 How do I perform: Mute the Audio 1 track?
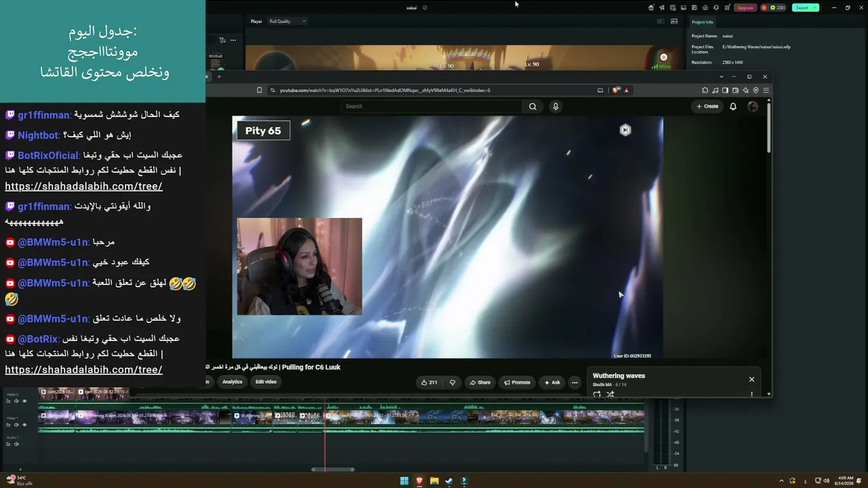click(16, 444)
